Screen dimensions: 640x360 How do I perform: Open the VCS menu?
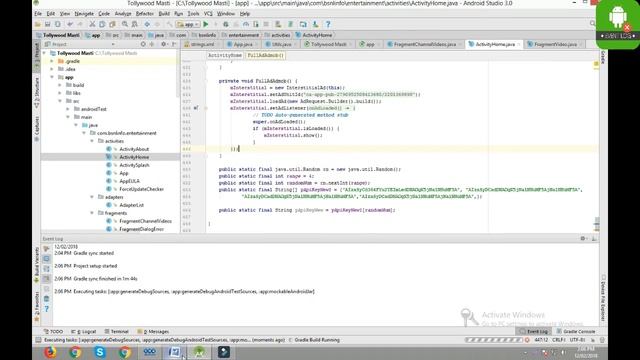coord(208,13)
